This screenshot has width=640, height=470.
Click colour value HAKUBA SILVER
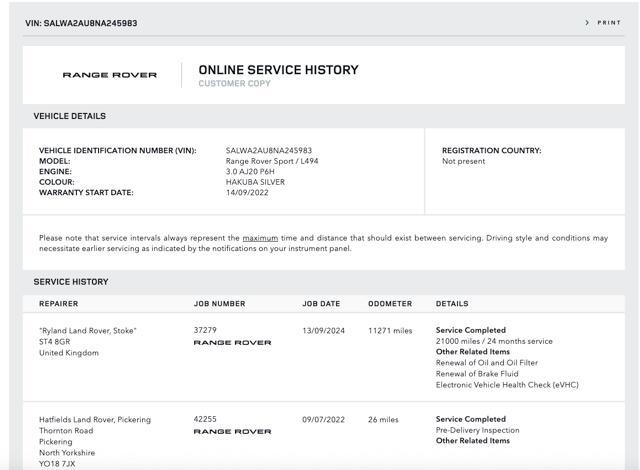pyautogui.click(x=255, y=182)
